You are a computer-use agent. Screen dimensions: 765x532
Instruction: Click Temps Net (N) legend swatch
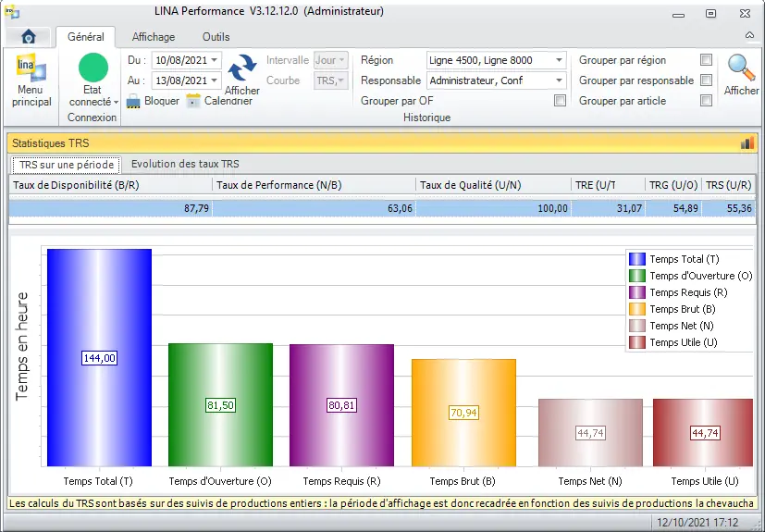[637, 326]
